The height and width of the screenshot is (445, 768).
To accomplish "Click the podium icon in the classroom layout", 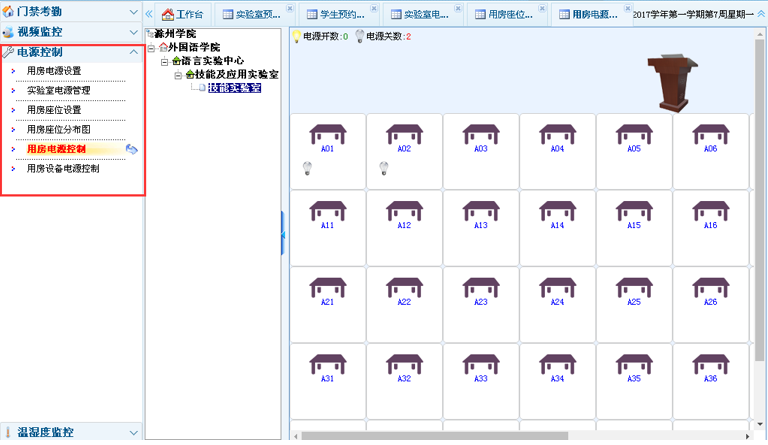I will 671,81.
